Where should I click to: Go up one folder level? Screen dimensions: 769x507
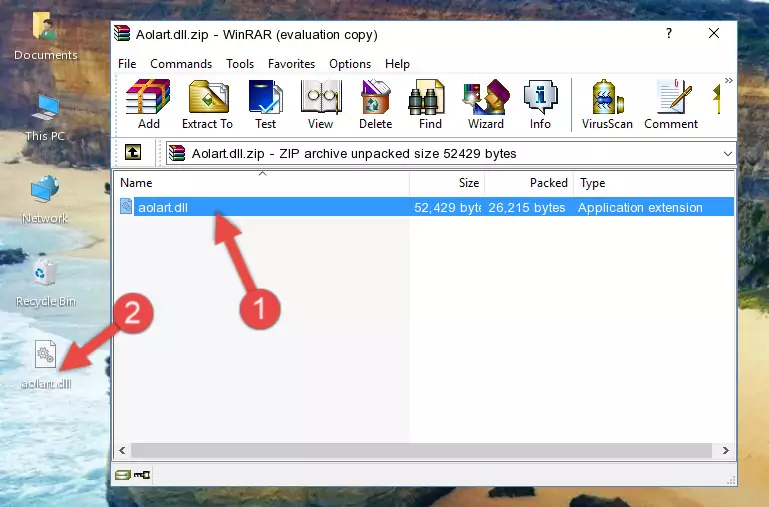click(x=133, y=152)
